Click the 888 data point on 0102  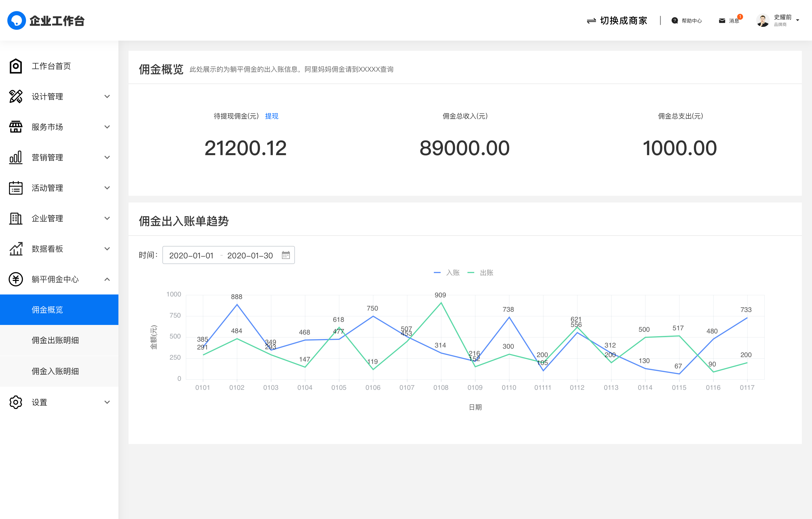(237, 304)
